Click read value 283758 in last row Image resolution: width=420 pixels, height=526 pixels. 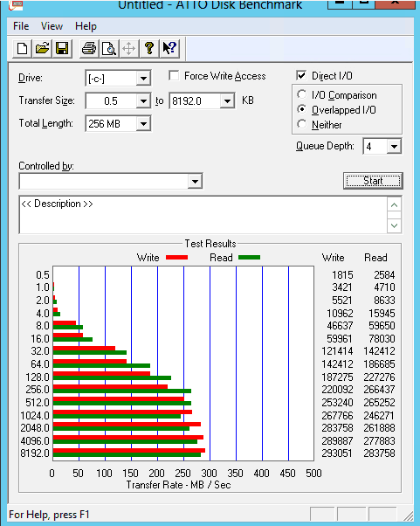380,453
